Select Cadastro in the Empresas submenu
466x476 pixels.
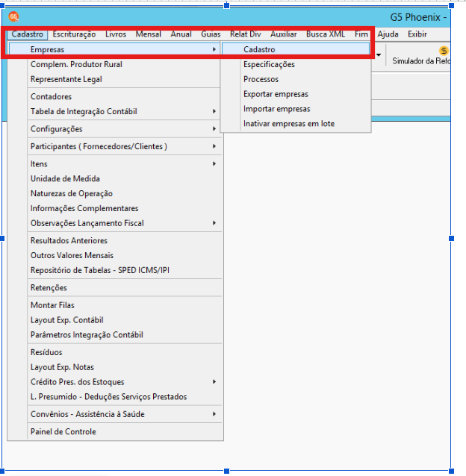click(x=296, y=49)
